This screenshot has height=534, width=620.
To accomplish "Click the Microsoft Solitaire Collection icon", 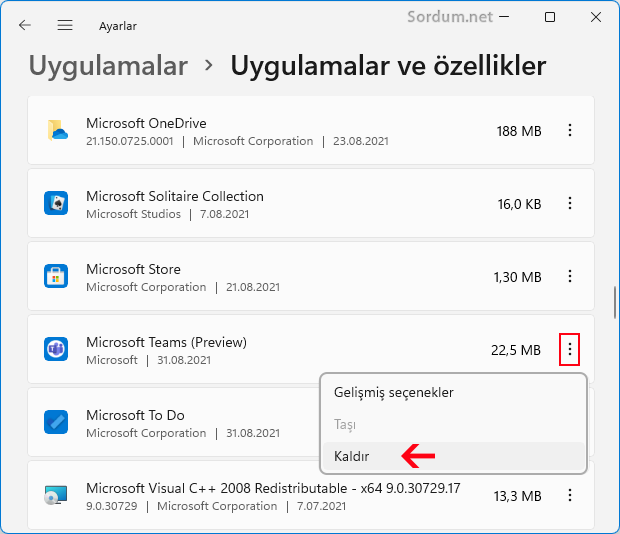I will click(56, 203).
